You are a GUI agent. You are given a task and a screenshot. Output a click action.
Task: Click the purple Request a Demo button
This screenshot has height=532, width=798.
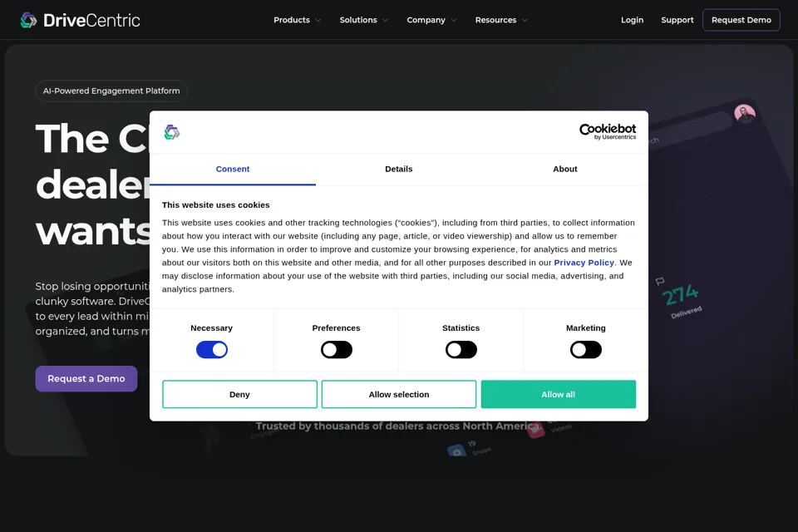(x=86, y=379)
